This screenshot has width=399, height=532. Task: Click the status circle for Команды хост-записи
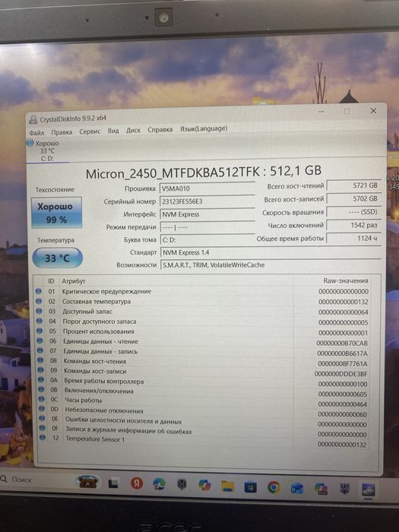tap(41, 370)
